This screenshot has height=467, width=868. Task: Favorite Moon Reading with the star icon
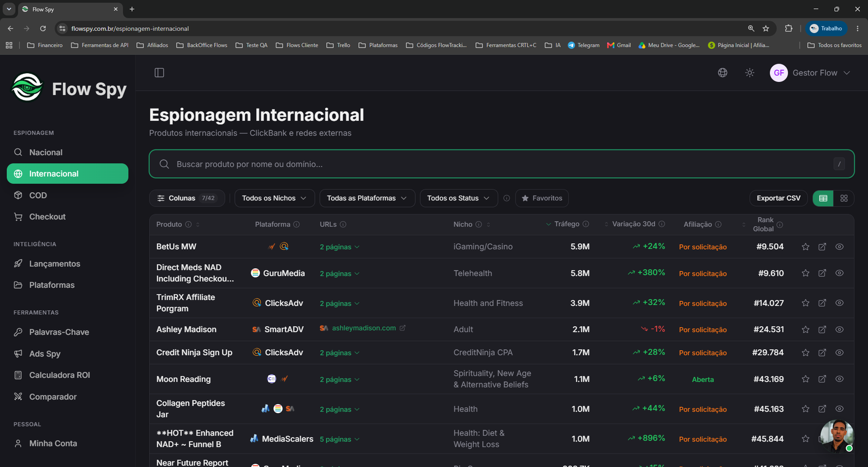[x=806, y=379]
